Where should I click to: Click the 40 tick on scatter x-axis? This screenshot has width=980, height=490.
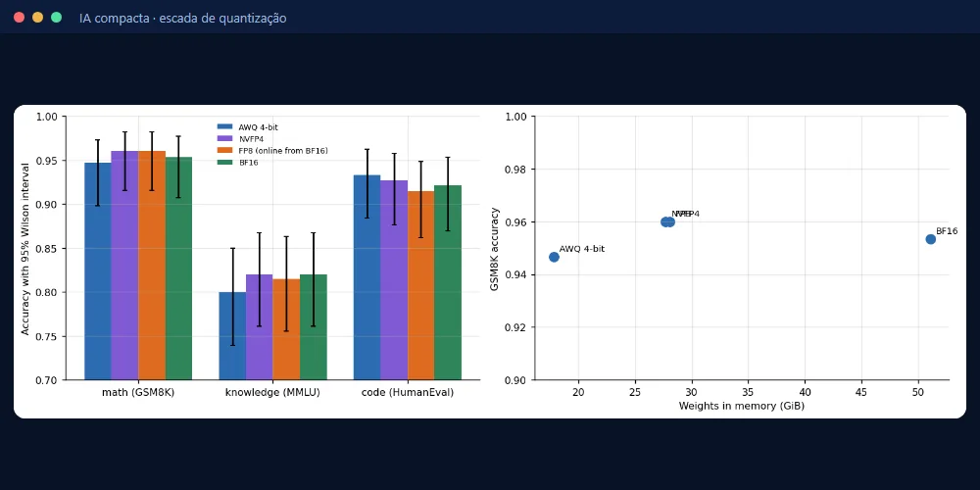point(805,392)
